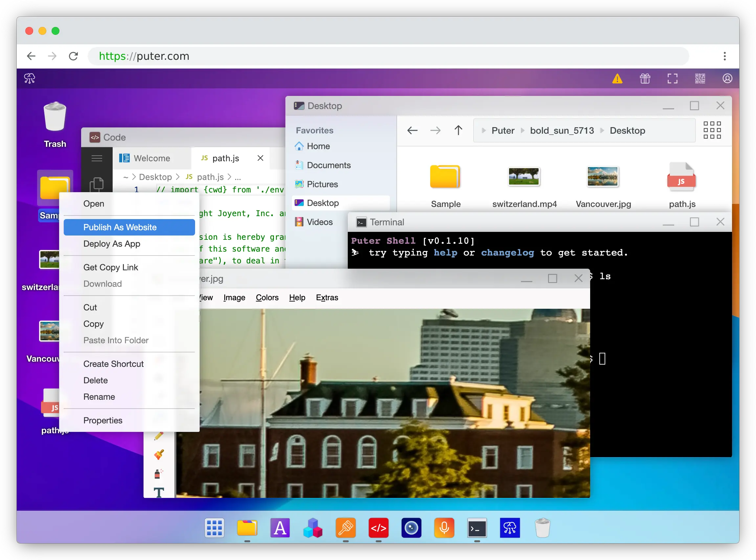Click the Puter cloud sync icon in dock
Screen dimensions: 756x560
click(x=510, y=527)
